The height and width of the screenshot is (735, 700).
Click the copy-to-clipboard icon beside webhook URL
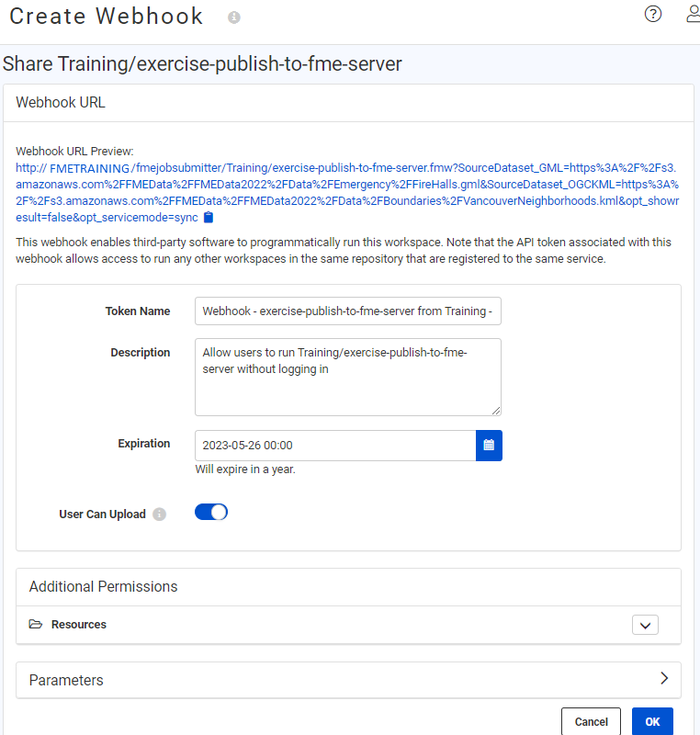point(209,217)
